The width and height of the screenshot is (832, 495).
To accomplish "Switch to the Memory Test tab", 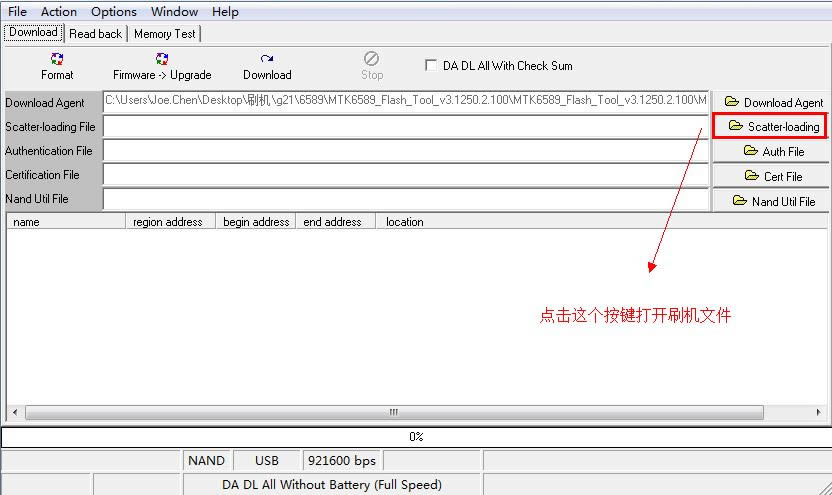I will point(165,33).
